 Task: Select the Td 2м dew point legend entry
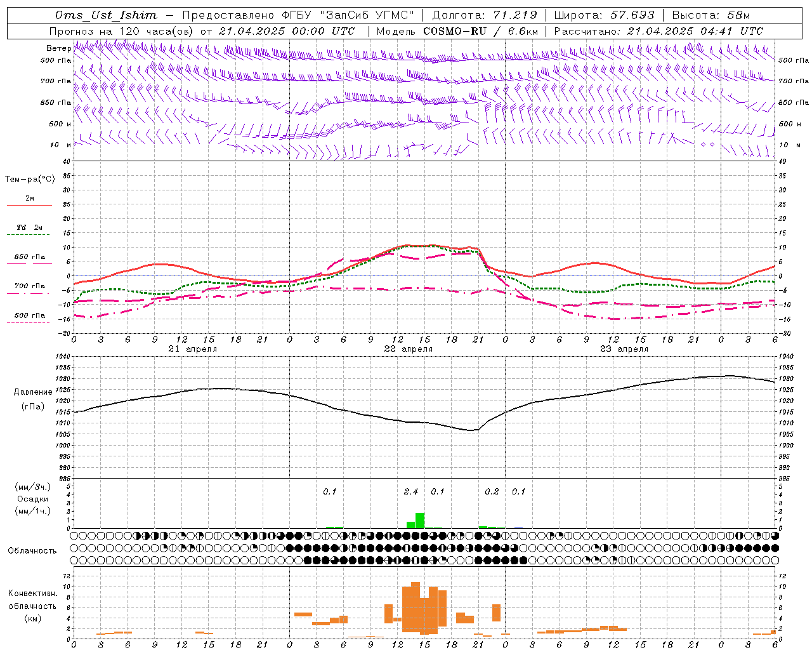[29, 227]
